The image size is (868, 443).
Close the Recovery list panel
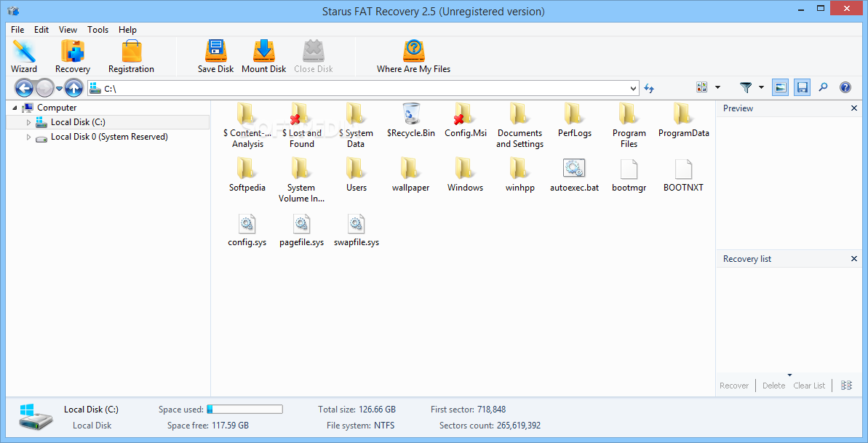tap(853, 259)
